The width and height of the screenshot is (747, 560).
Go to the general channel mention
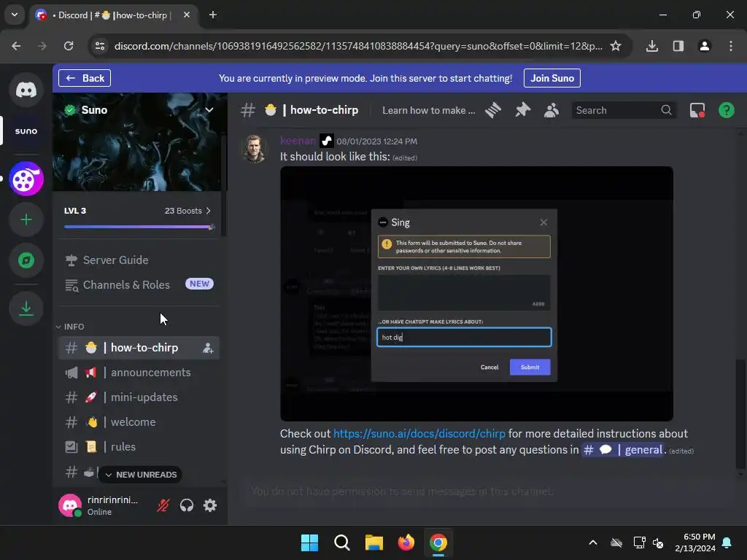tap(623, 450)
